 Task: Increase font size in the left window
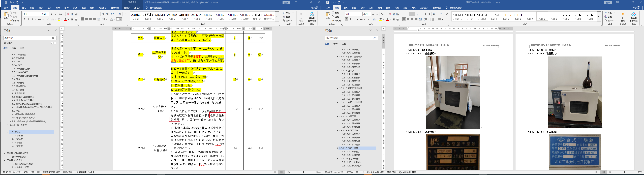click(x=51, y=14)
